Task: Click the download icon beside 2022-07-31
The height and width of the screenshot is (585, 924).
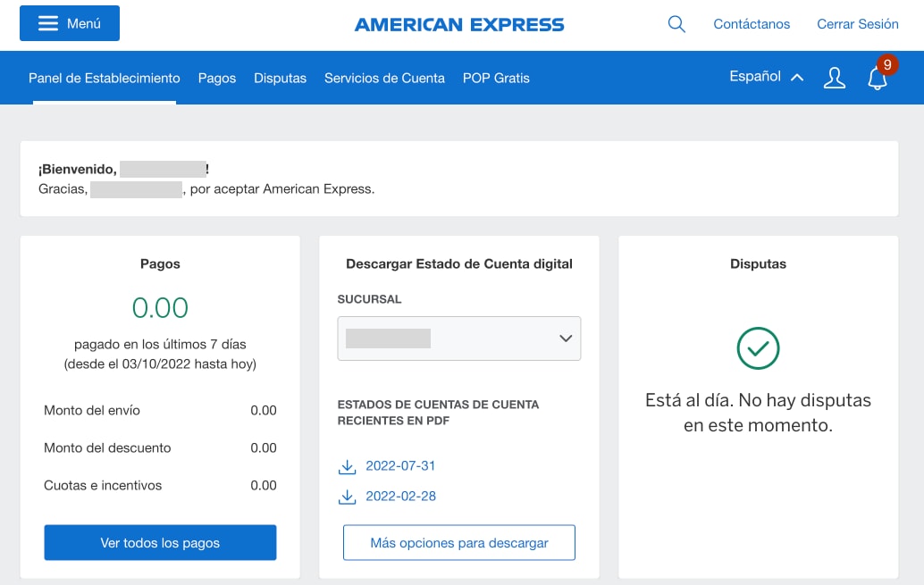Action: [x=348, y=465]
